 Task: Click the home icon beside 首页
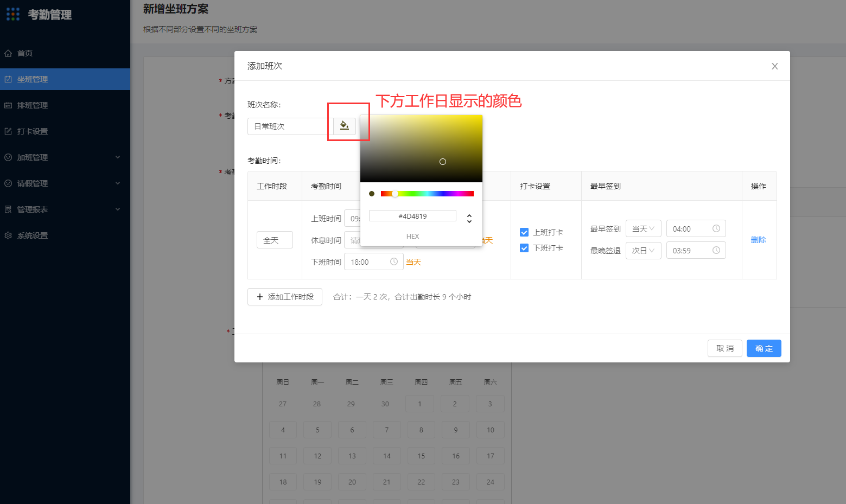coord(8,53)
